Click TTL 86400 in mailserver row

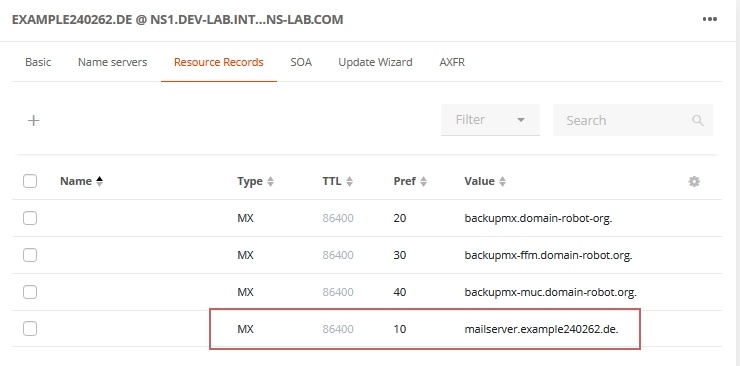point(338,329)
